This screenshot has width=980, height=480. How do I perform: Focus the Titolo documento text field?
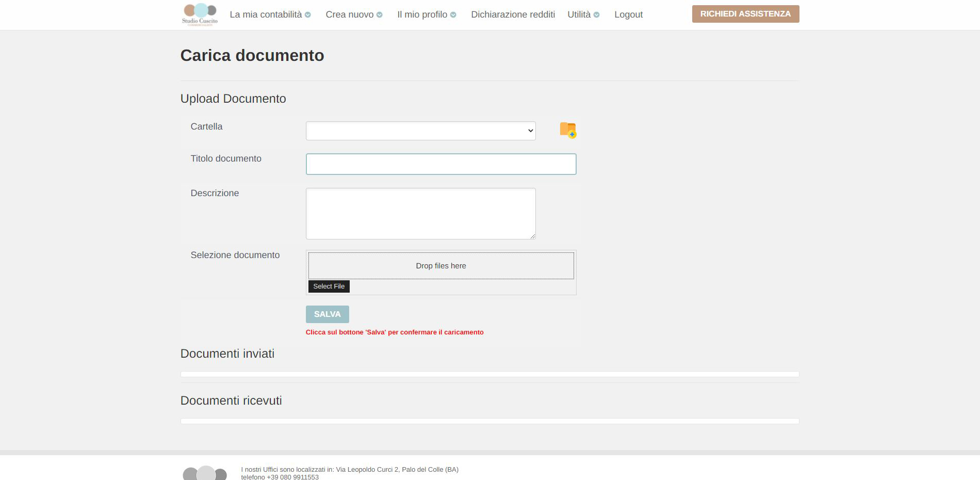pyautogui.click(x=440, y=164)
